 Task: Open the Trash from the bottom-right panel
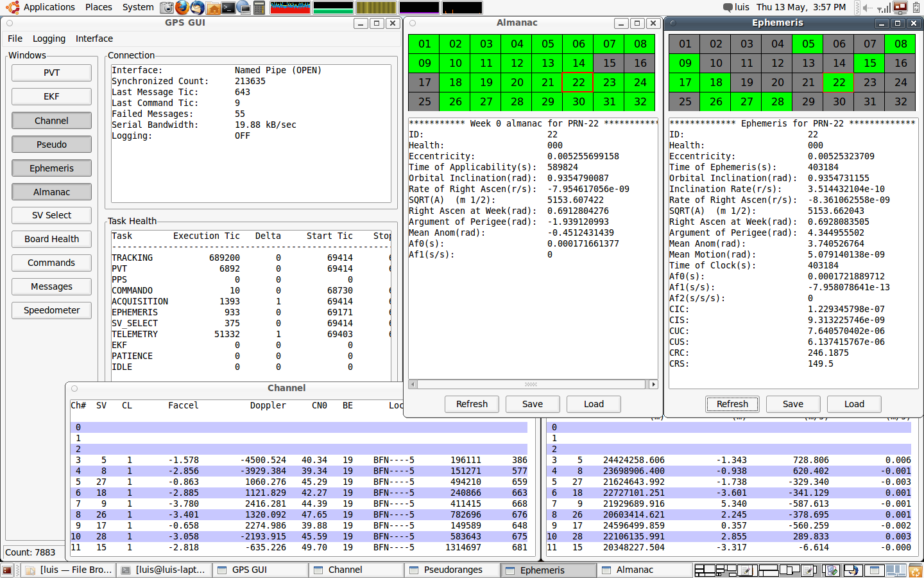coord(916,570)
